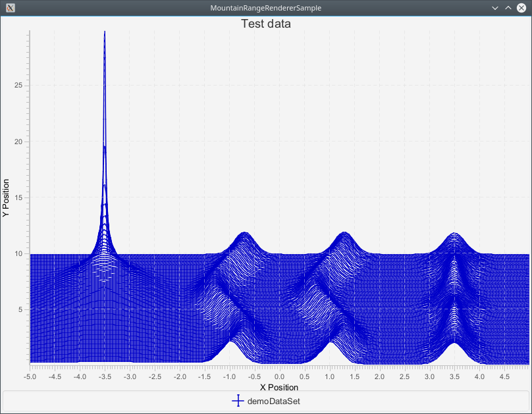Click the x-axis tick label -0.5
This screenshot has height=414, width=532.
[254, 376]
